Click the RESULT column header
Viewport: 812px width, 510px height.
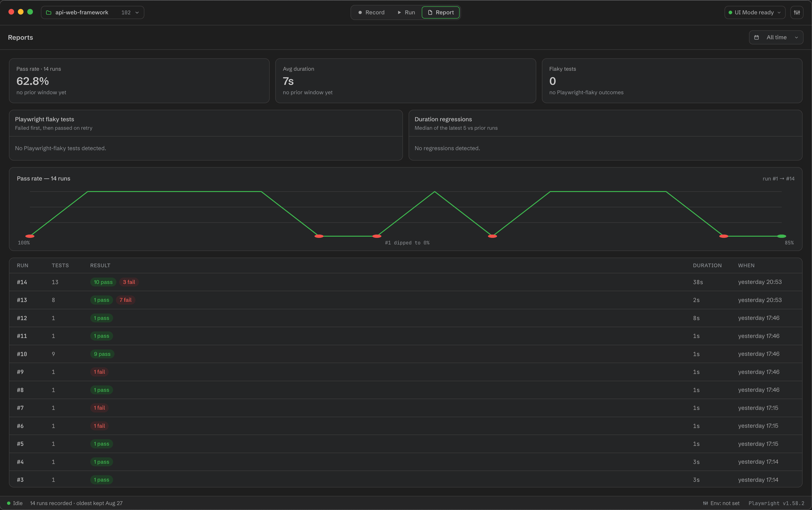pos(100,266)
